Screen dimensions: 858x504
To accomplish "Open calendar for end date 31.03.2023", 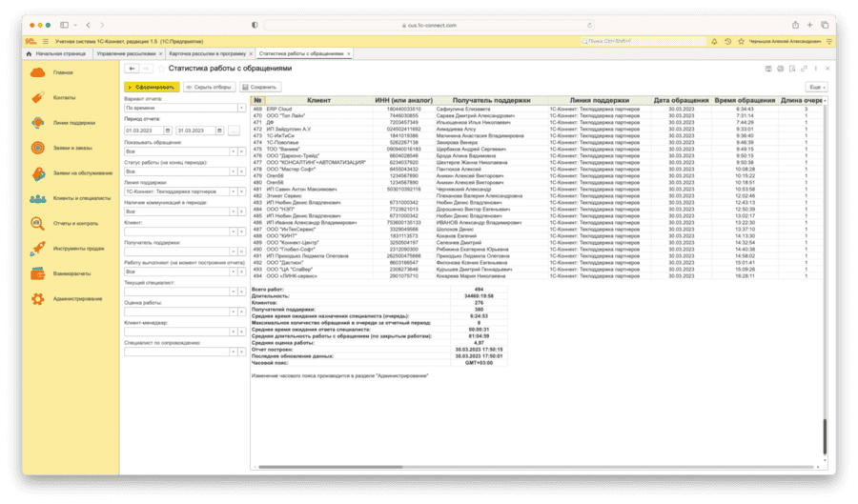I will (219, 131).
